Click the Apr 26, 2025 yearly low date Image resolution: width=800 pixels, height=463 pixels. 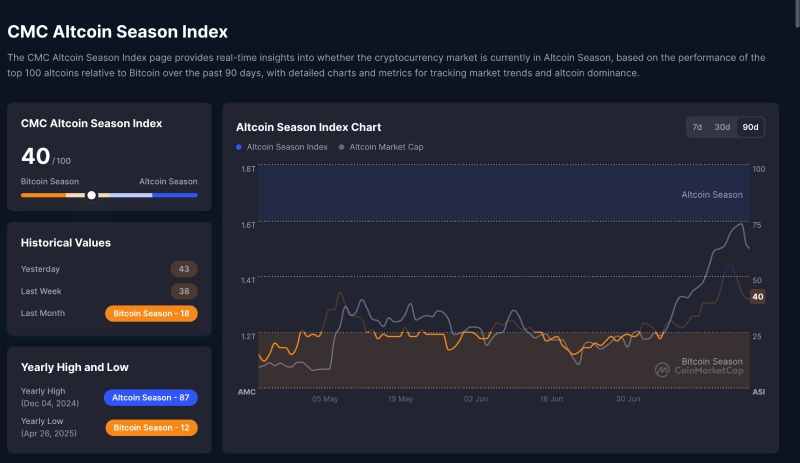[x=49, y=433]
